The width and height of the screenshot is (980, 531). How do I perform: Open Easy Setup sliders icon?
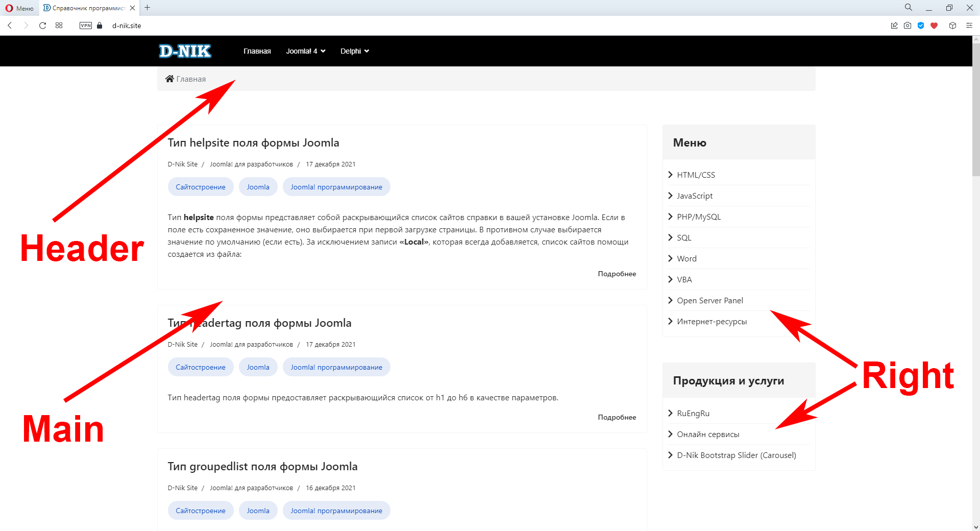click(969, 26)
